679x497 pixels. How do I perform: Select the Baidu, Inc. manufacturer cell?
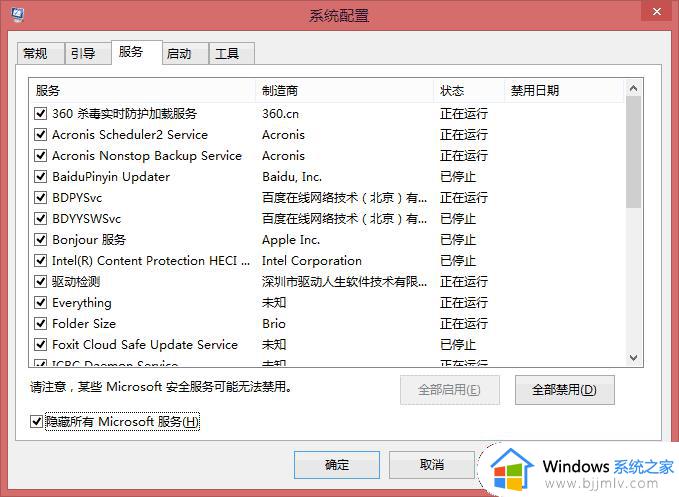click(x=292, y=177)
